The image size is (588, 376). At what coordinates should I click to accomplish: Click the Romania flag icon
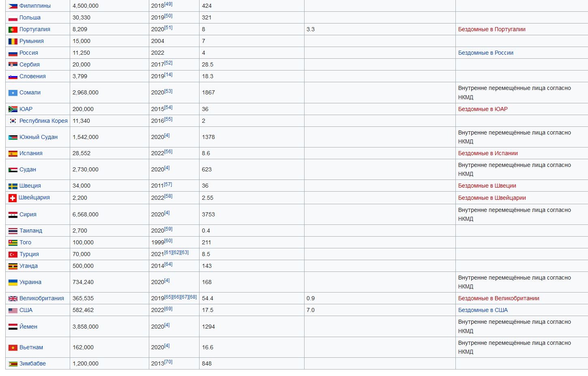(13, 41)
